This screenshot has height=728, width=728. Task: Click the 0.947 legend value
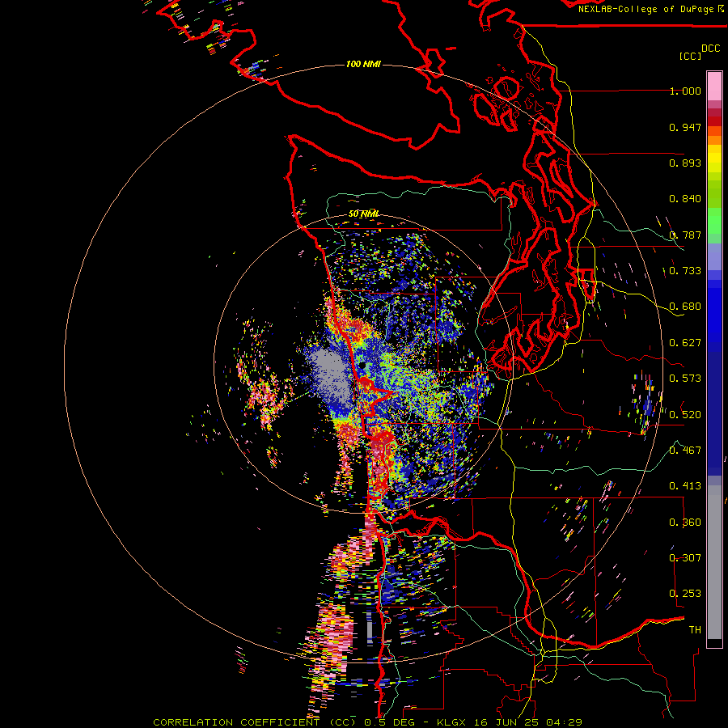click(685, 127)
